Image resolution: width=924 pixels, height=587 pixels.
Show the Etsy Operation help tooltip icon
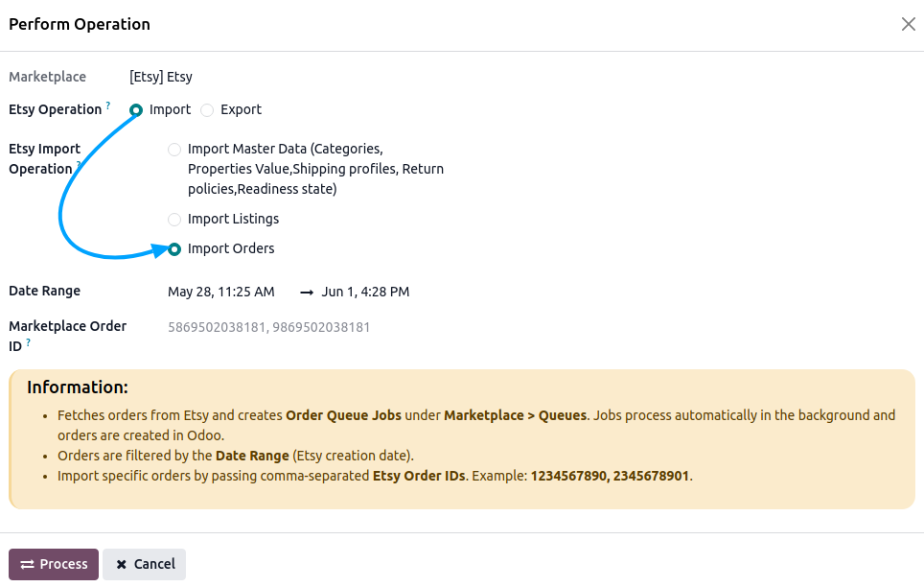(108, 106)
